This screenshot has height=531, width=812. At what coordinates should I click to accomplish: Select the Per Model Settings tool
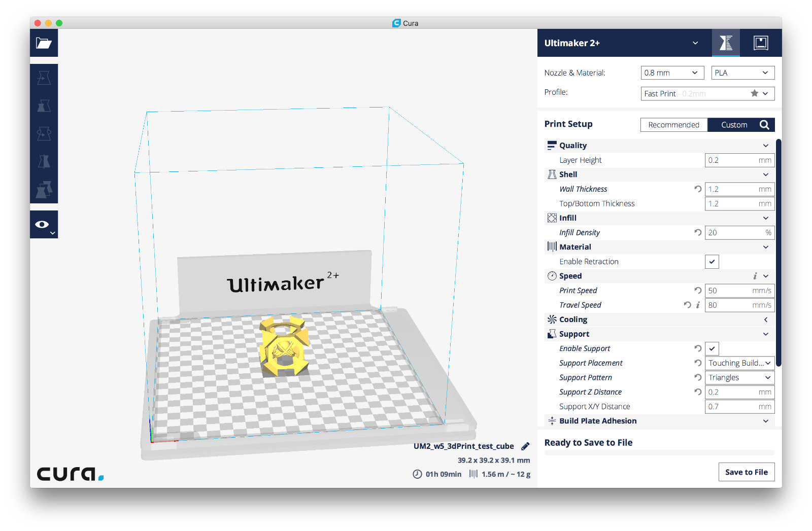[x=44, y=189]
